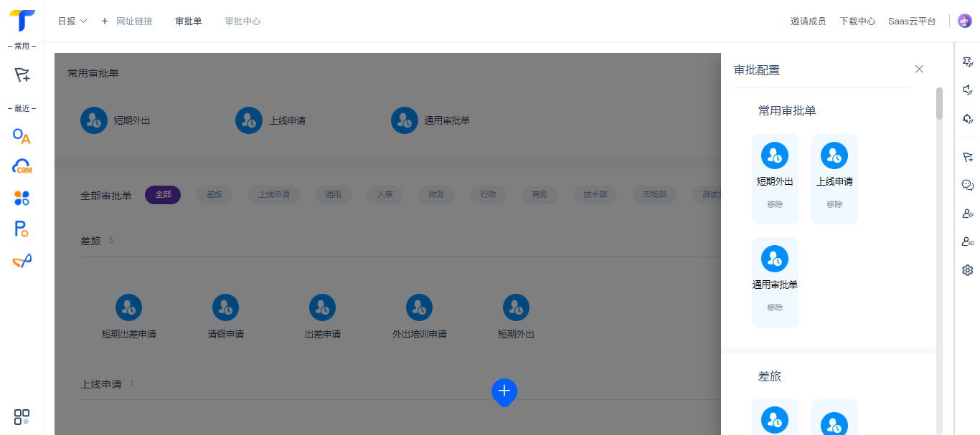This screenshot has width=980, height=435.
Task: Click the user AD icon in right toolbar
Action: (x=967, y=242)
